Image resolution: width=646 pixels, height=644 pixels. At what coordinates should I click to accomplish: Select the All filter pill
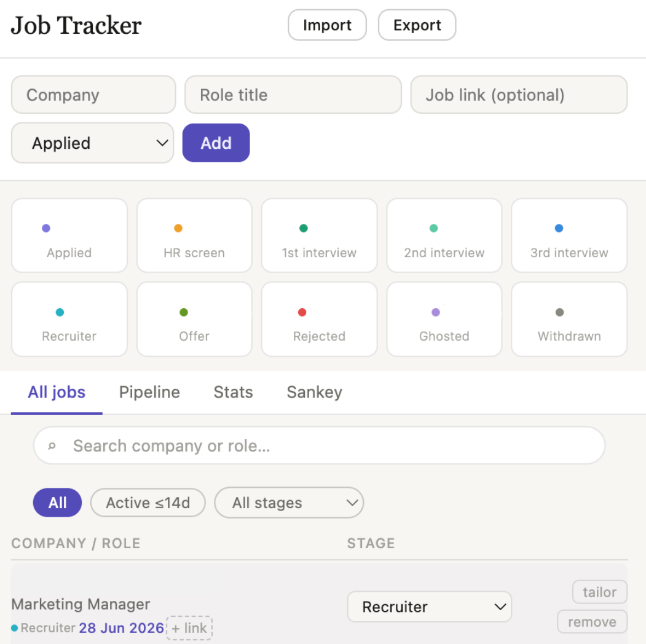tap(57, 503)
